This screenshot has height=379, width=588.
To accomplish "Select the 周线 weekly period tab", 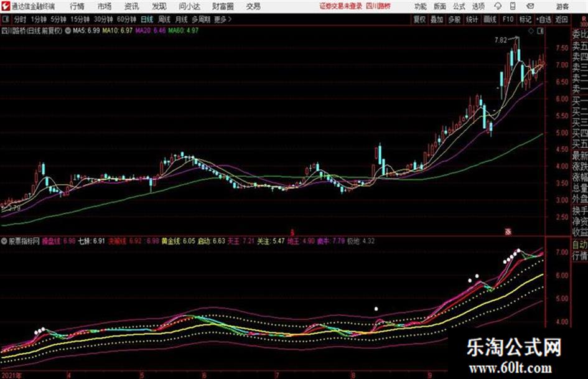I will [x=164, y=19].
